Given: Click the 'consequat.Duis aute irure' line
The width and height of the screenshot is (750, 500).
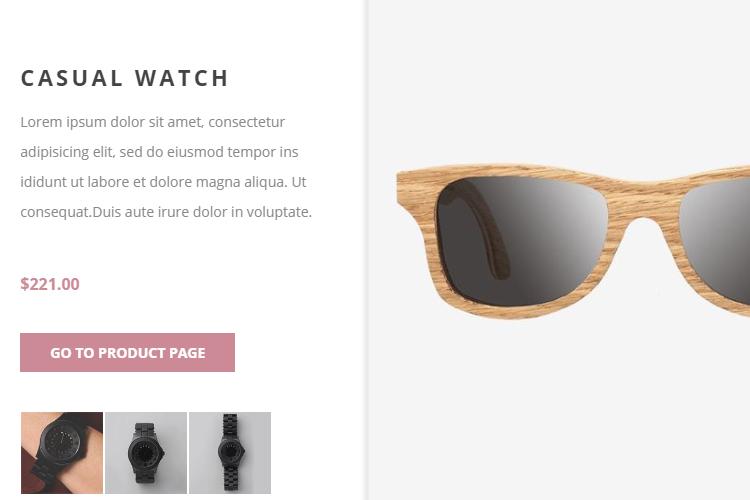Looking at the screenshot, I should 166,212.
